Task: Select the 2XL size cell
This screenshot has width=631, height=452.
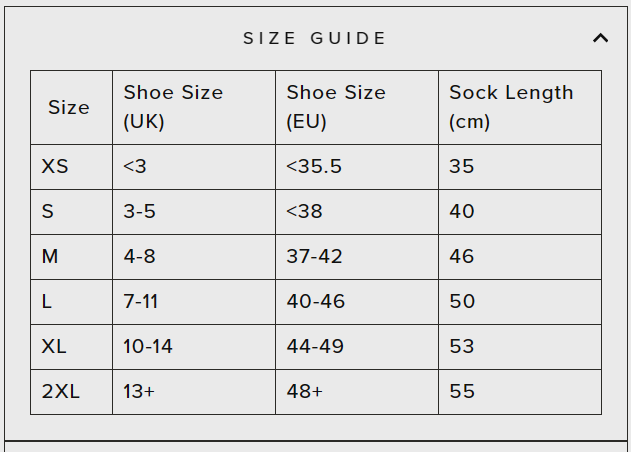Action: click(x=60, y=391)
